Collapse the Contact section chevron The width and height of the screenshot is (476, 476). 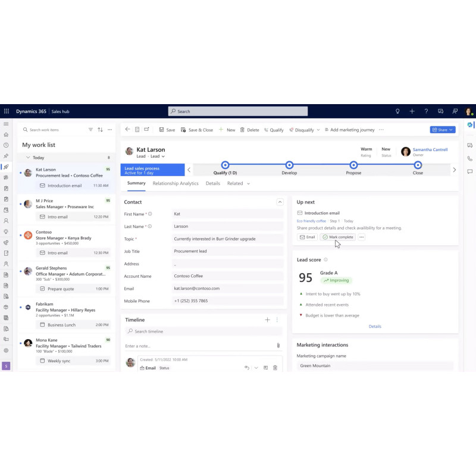280,202
